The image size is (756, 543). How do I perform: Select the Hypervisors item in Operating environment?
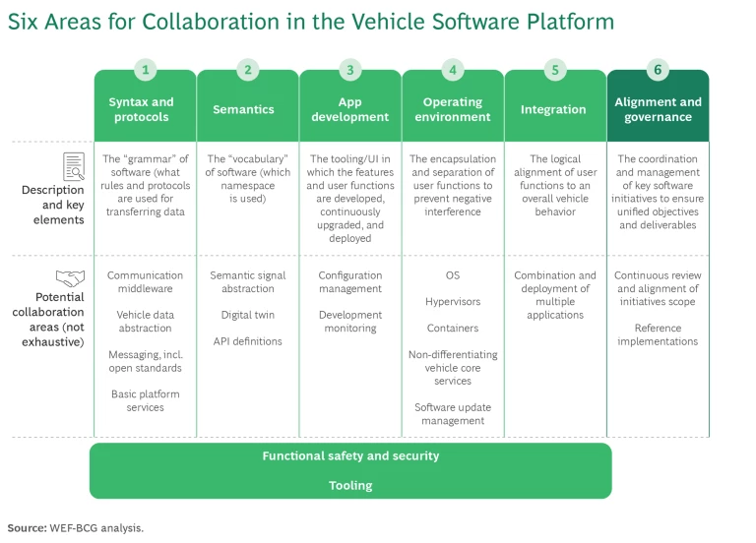(453, 302)
